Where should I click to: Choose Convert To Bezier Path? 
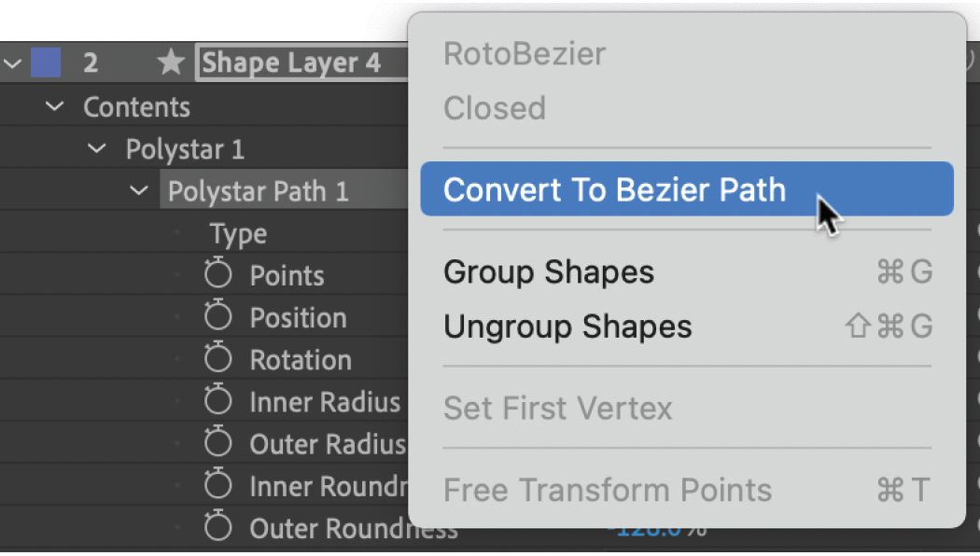pyautogui.click(x=614, y=189)
